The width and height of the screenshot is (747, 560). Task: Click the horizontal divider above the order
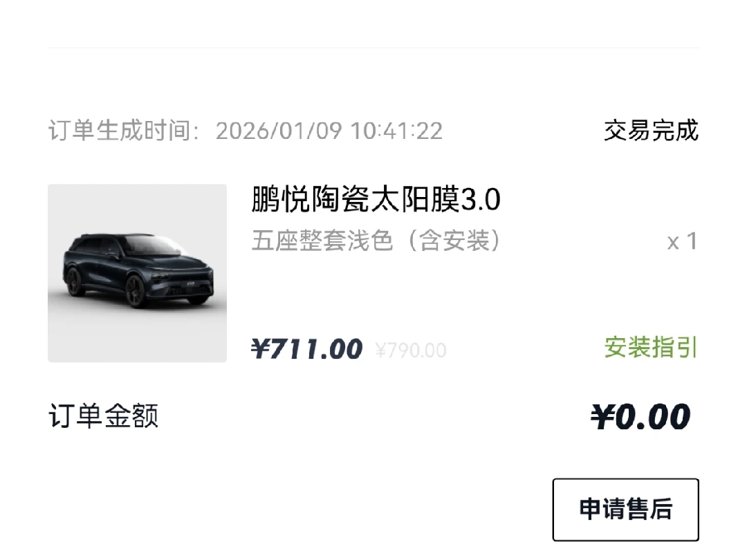pos(373,48)
